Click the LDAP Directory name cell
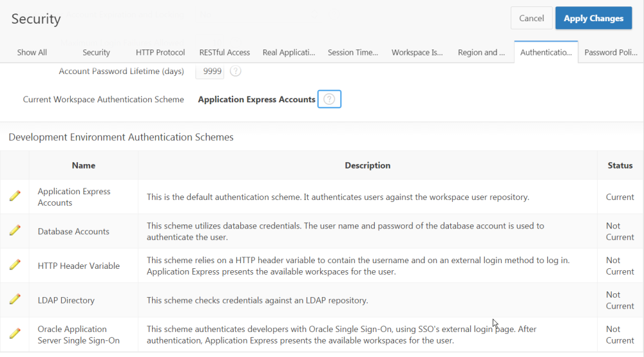The width and height of the screenshot is (644, 357). [x=66, y=300]
